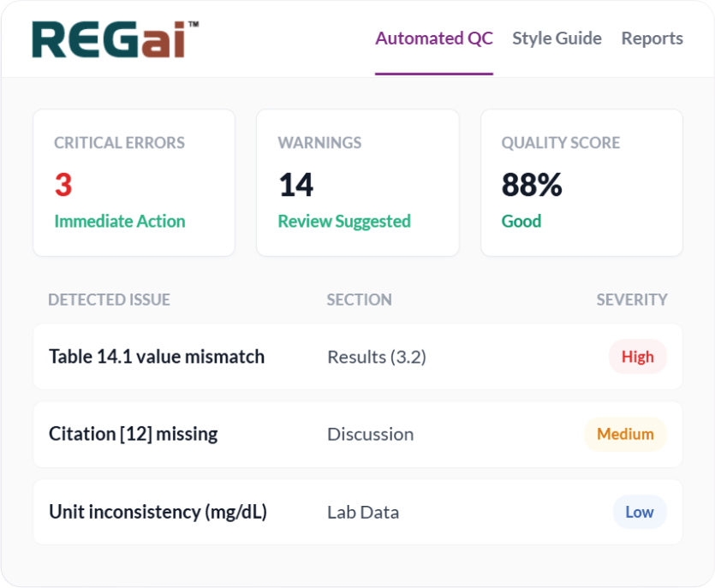Select the Medium severity badge

(625, 434)
